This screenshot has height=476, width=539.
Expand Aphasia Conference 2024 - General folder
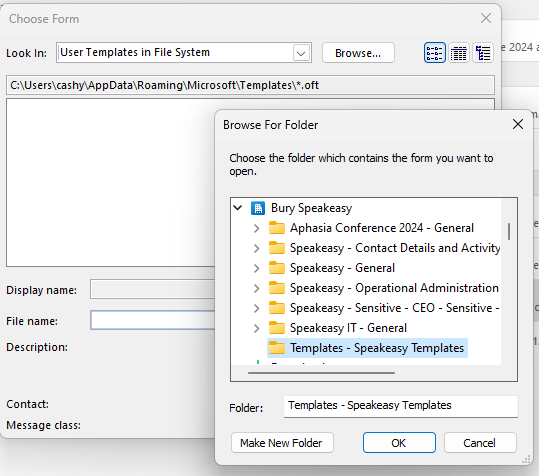pyautogui.click(x=256, y=228)
